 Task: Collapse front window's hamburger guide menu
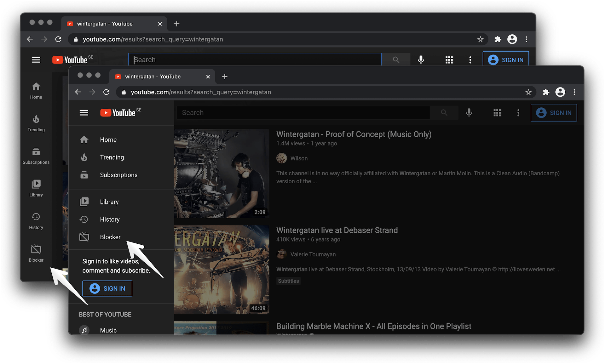84,113
